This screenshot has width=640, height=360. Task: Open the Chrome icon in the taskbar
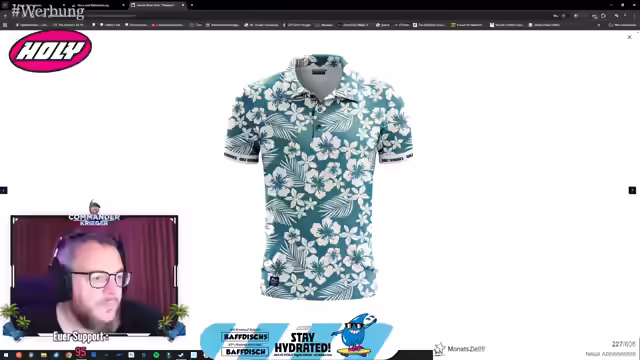click(x=69, y=355)
